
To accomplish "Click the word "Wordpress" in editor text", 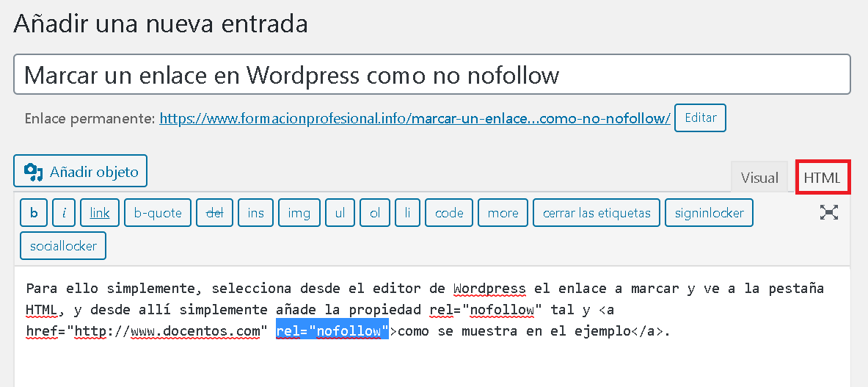I will tap(489, 289).
